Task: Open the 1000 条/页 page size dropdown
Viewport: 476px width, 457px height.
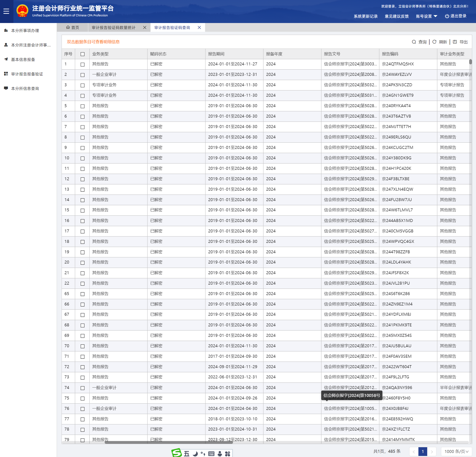Action: (x=456, y=451)
